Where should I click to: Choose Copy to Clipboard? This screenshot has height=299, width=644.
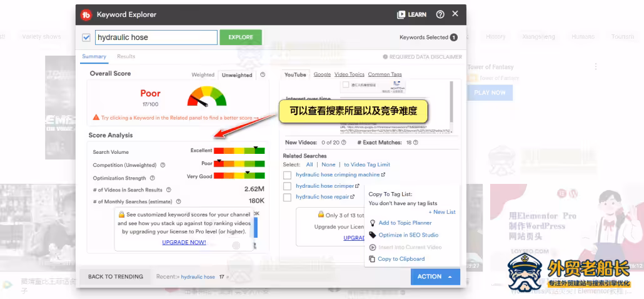401,259
